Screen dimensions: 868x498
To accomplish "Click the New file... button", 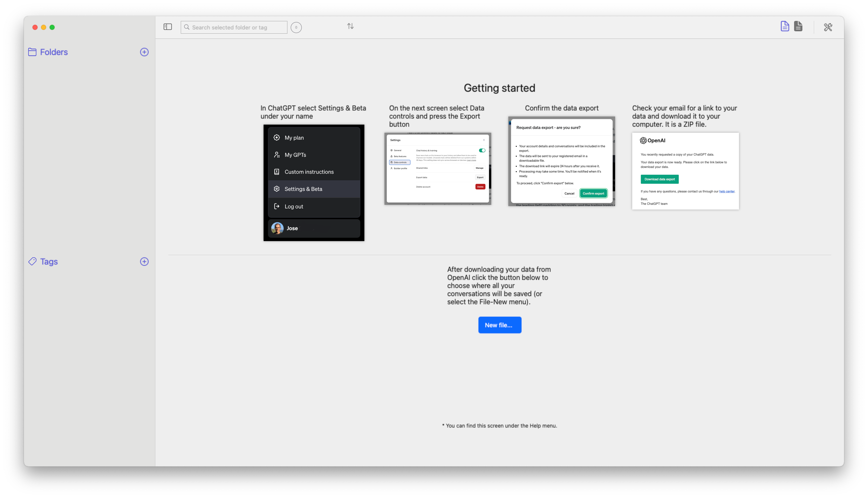I will [x=500, y=325].
